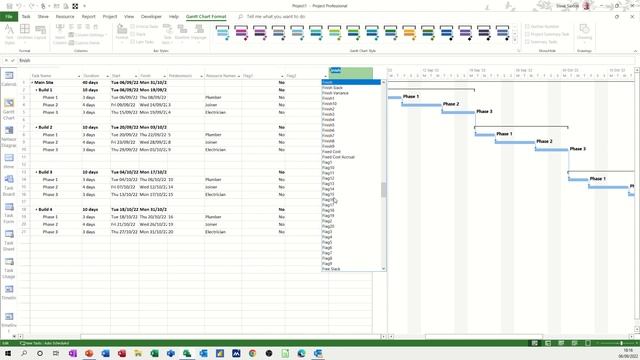Enable the Project Summary Task checkbox

click(x=527, y=34)
